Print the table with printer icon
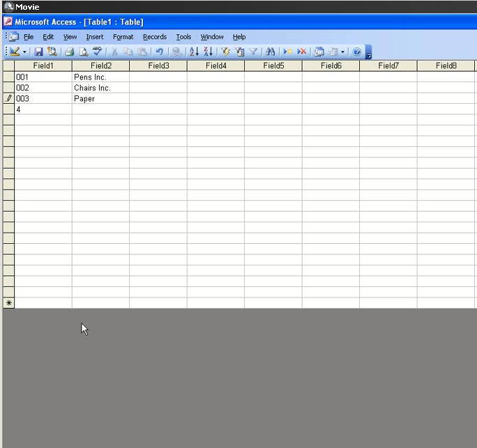The image size is (477, 448). [69, 52]
